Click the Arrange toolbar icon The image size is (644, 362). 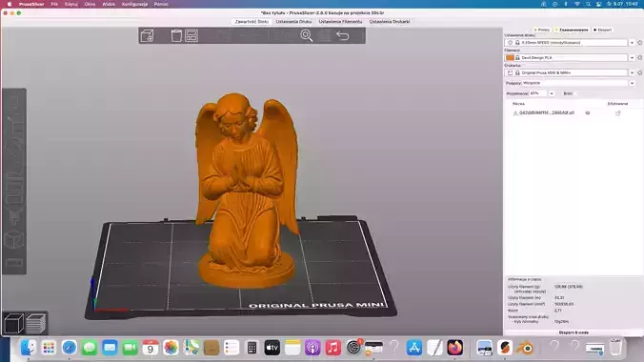click(x=191, y=36)
